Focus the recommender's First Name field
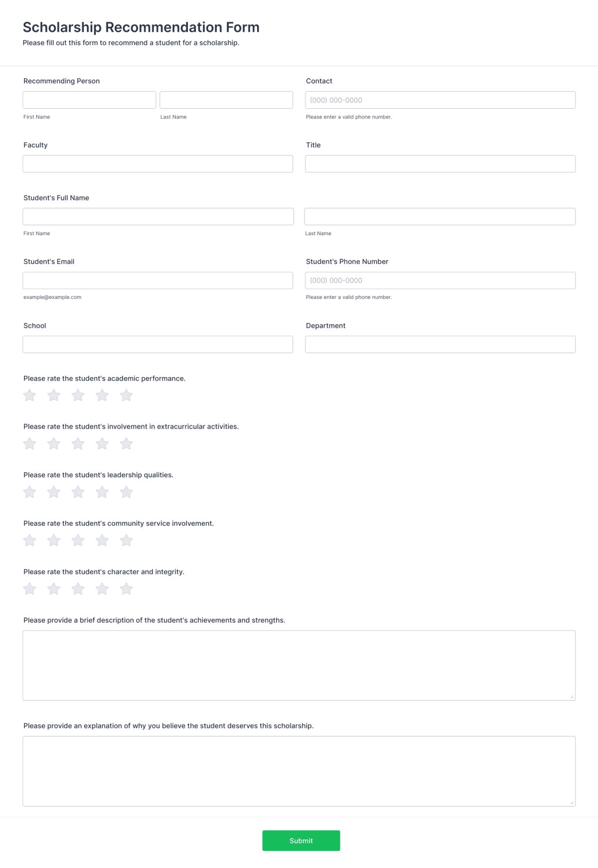 pos(89,100)
